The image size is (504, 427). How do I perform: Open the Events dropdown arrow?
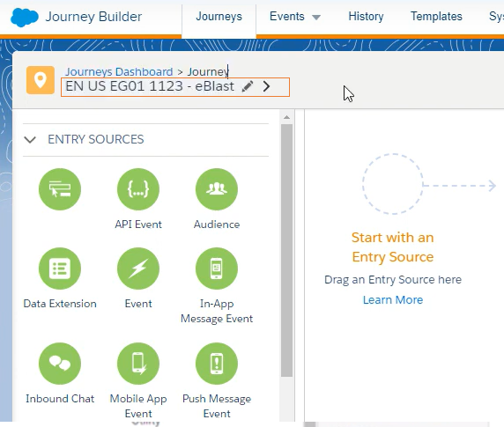point(316,18)
